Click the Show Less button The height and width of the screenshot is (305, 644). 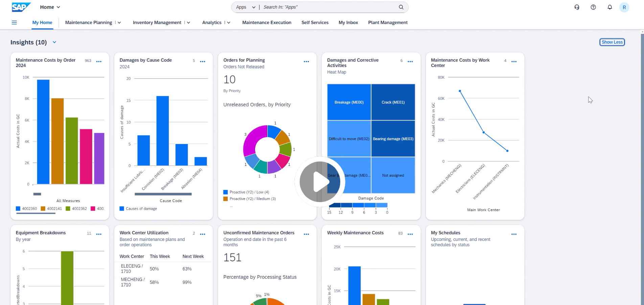click(612, 42)
